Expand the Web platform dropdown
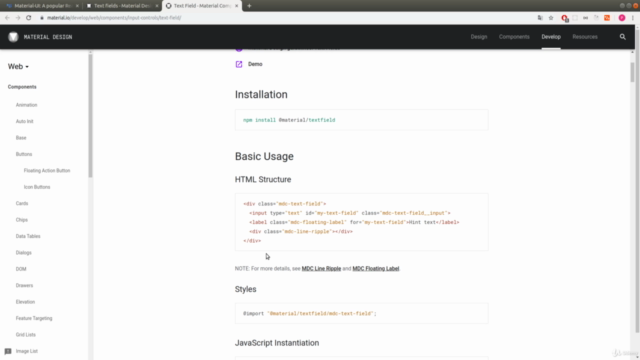Screen dimensions: 640x360 coord(18,67)
